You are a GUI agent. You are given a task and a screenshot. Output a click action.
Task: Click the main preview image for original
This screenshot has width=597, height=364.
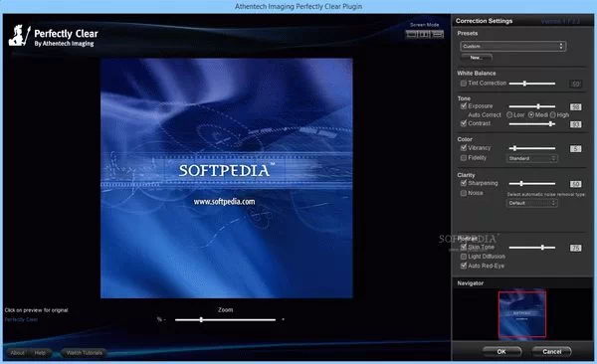coord(227,178)
